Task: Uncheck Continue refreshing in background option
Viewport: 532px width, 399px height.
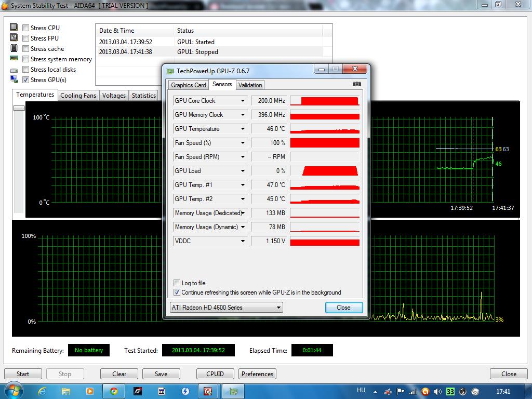Action: click(x=177, y=292)
